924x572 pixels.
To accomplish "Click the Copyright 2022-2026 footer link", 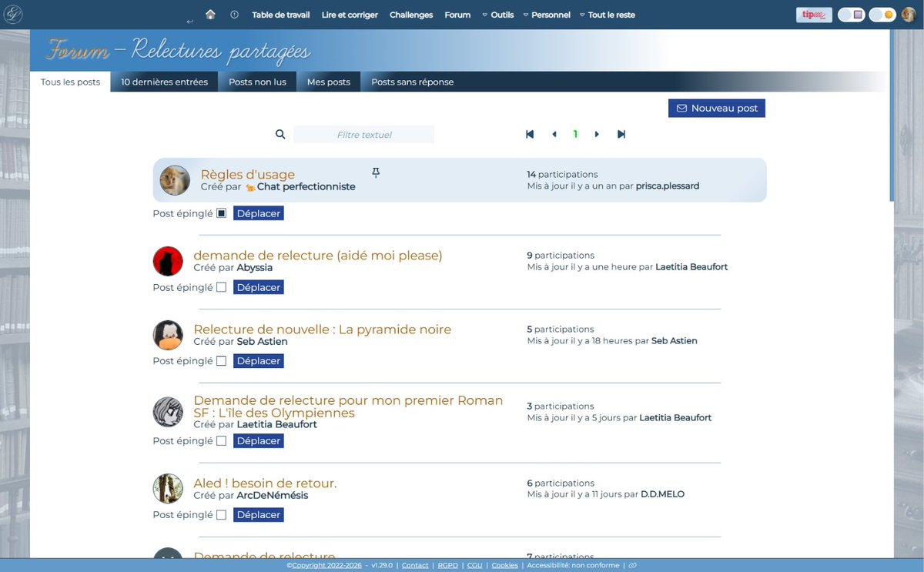I will 326,565.
